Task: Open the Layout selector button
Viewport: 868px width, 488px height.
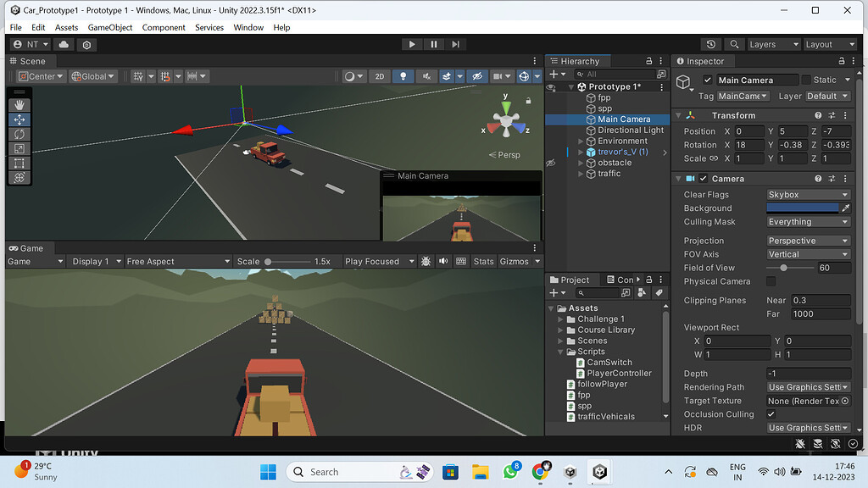Action: 830,43
